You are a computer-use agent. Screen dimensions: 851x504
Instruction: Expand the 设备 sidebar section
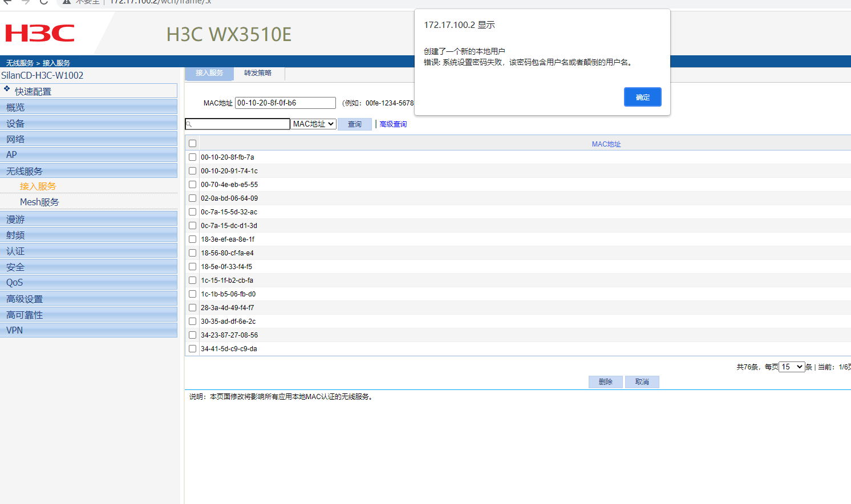pos(88,123)
